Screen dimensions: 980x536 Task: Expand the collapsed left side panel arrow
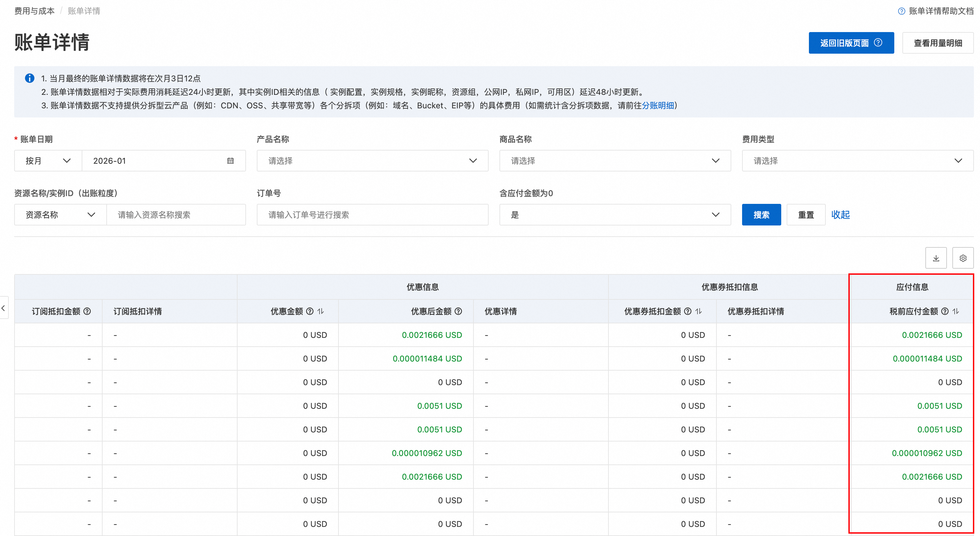click(3, 308)
